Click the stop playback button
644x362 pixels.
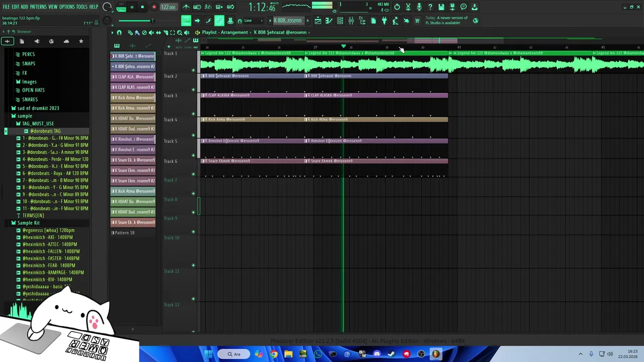[142, 7]
